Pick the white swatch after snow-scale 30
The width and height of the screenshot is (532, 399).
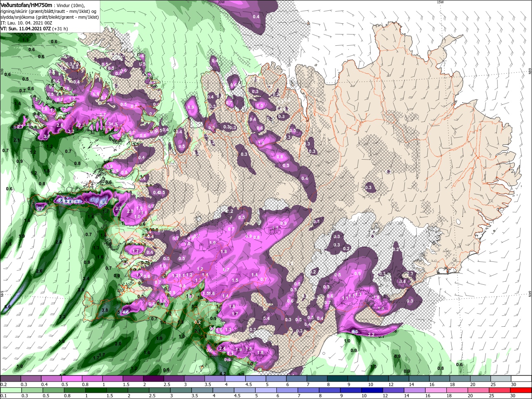(521, 378)
